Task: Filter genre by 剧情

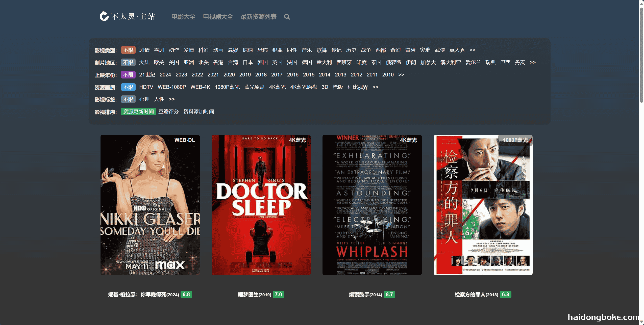Action: pyautogui.click(x=144, y=50)
